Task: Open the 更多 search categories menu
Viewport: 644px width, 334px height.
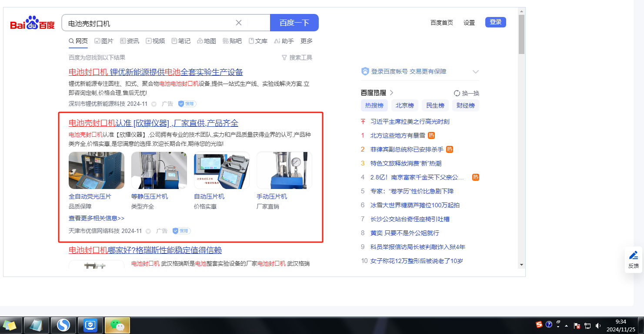Action: (307, 41)
